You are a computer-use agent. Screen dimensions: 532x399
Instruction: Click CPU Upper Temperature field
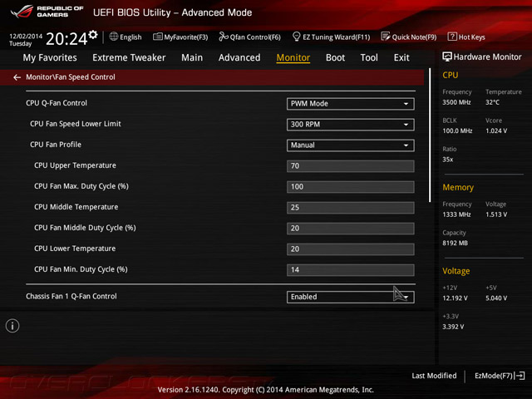click(351, 166)
